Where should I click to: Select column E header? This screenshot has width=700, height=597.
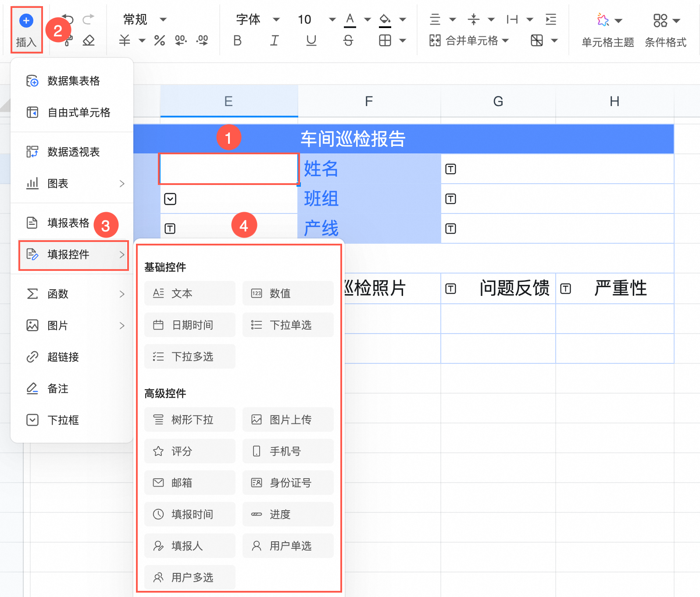tap(229, 101)
